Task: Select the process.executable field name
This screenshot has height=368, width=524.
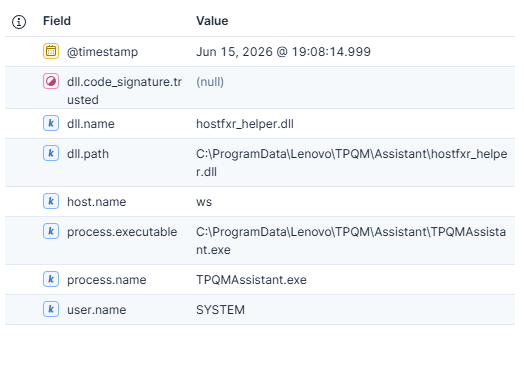Action: pos(122,232)
